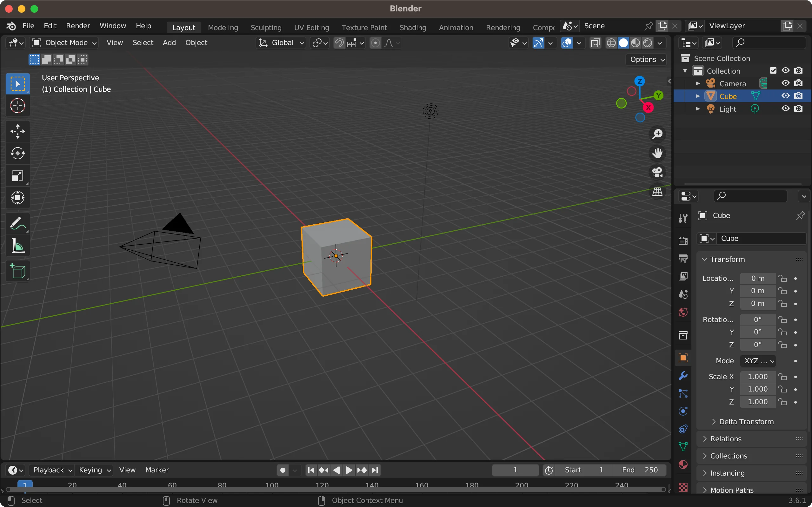Expand the Cube tree item

click(698, 96)
